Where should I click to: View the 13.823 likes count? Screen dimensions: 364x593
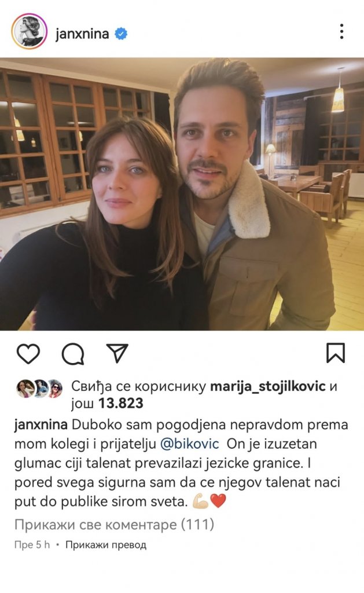coord(121,403)
